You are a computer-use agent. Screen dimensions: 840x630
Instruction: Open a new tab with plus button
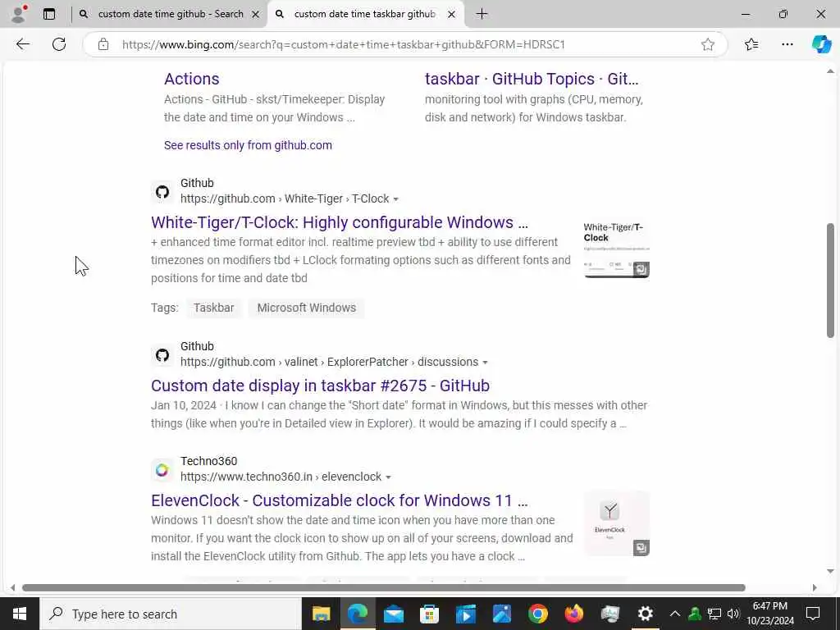(482, 14)
